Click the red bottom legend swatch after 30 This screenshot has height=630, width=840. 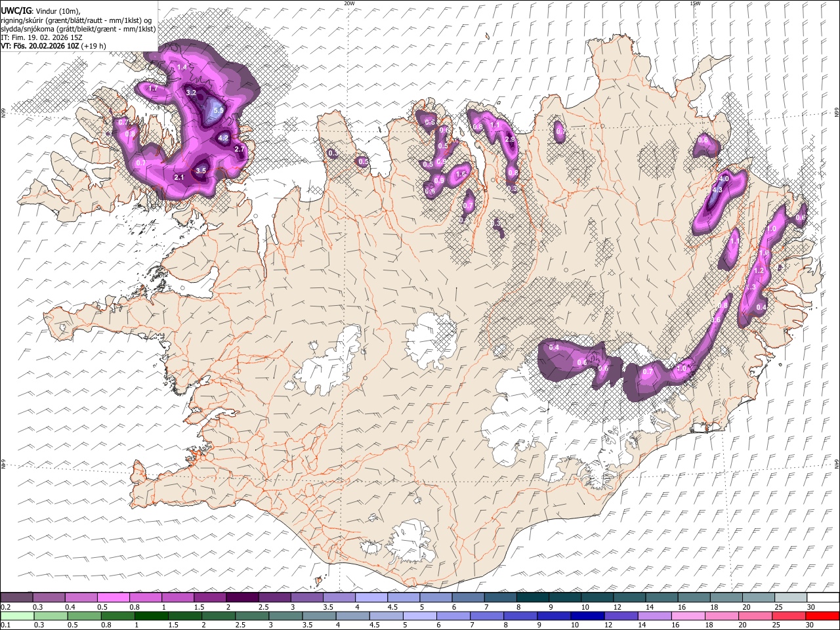pyautogui.click(x=823, y=616)
